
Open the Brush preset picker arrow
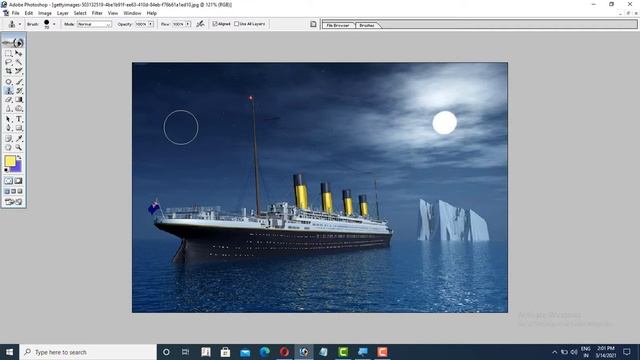tap(54, 24)
